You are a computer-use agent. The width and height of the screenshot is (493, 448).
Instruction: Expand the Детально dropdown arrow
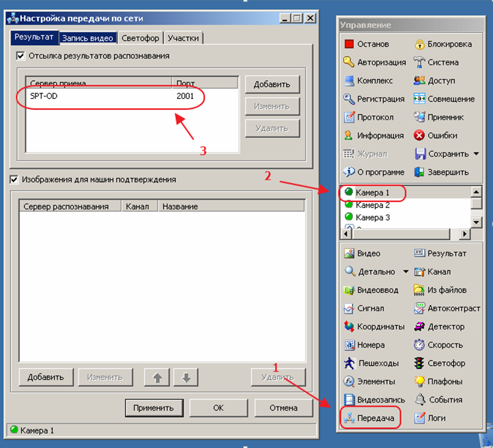click(x=405, y=272)
